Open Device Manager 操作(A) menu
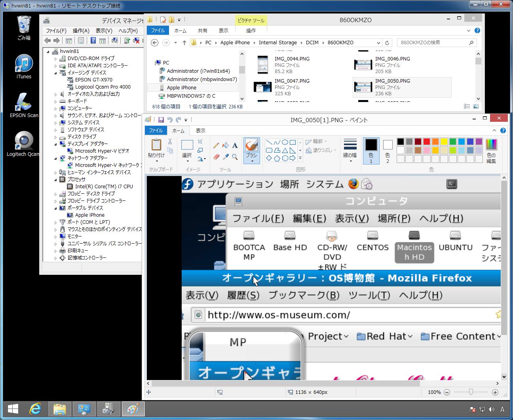The image size is (513, 420). point(81,30)
